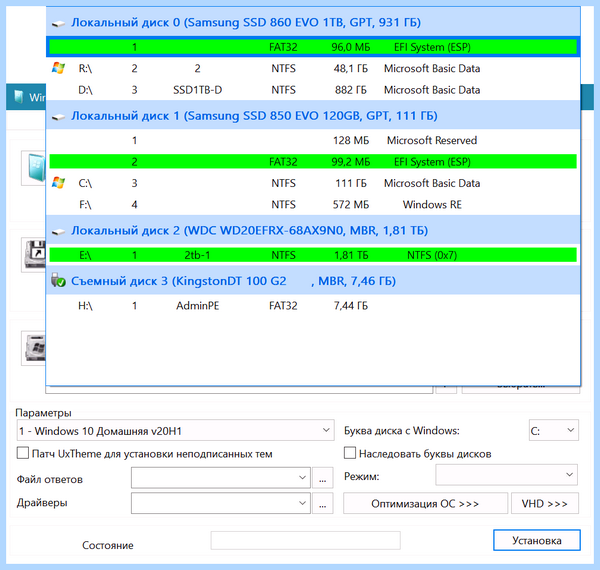Image resolution: width=600 pixels, height=570 pixels.
Task: Click the 7,44 ГБ size value
Action: [351, 306]
